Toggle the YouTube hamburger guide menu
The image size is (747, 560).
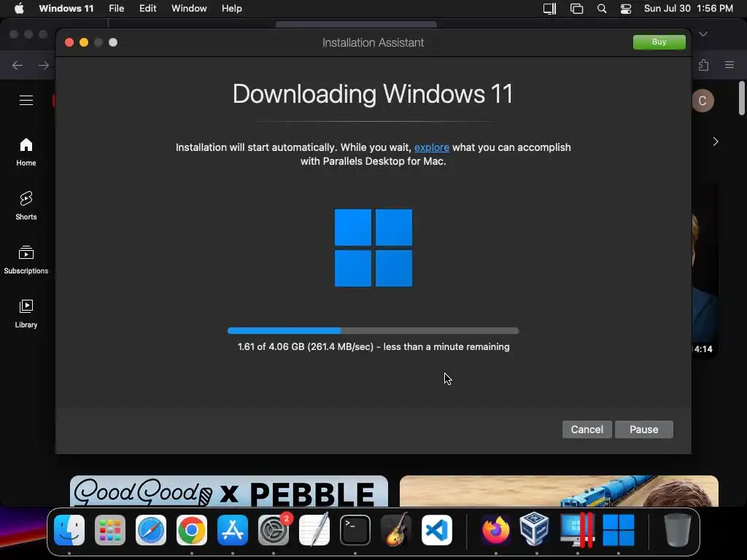tap(26, 101)
